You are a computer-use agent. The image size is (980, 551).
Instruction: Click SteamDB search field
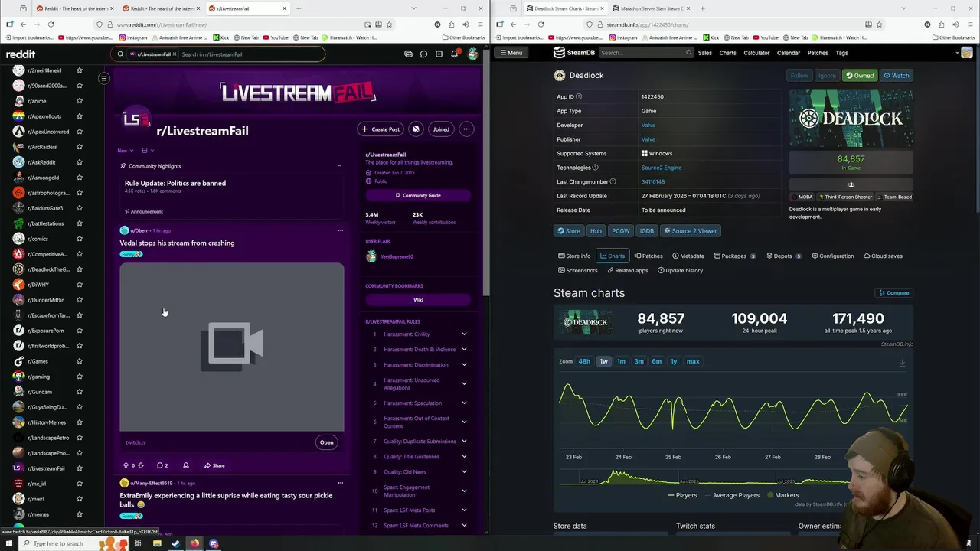[645, 53]
